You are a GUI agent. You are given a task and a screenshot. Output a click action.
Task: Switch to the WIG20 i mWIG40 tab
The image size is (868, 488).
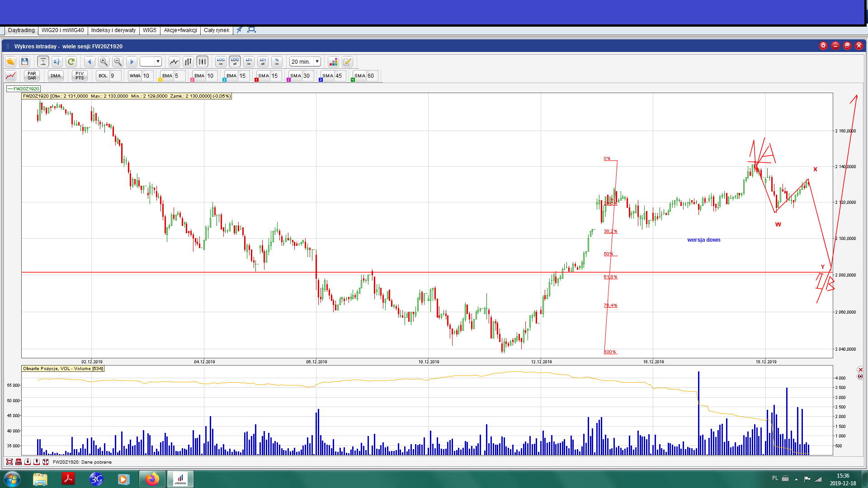tap(62, 30)
